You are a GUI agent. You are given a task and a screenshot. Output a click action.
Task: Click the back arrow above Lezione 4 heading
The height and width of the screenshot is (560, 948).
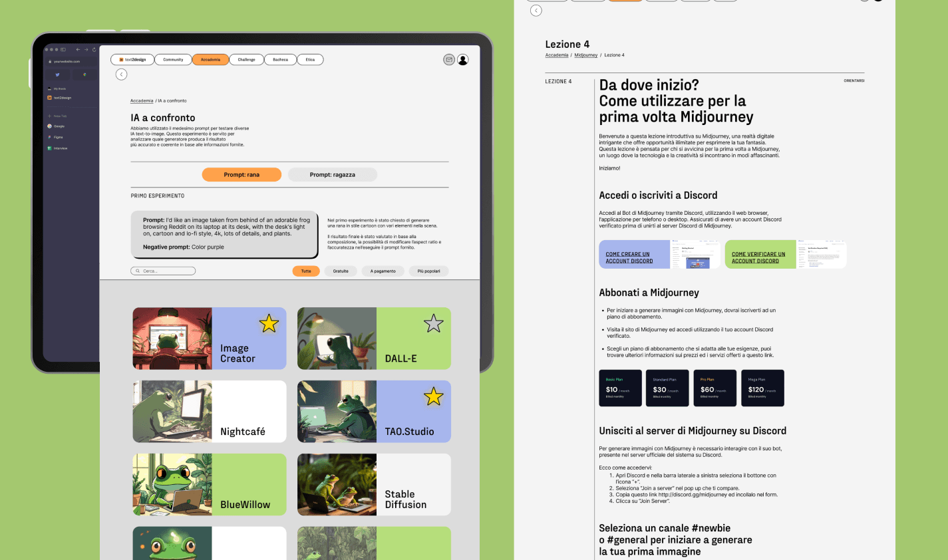coord(536,11)
